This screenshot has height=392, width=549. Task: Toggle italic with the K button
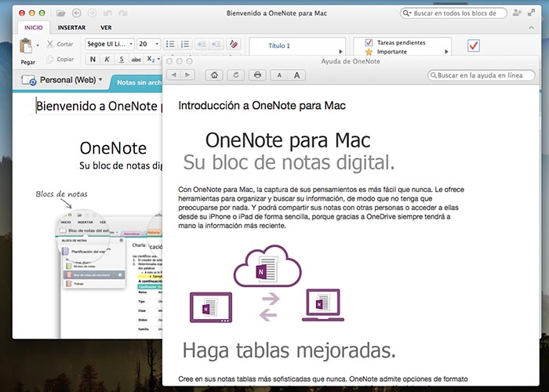(x=107, y=59)
